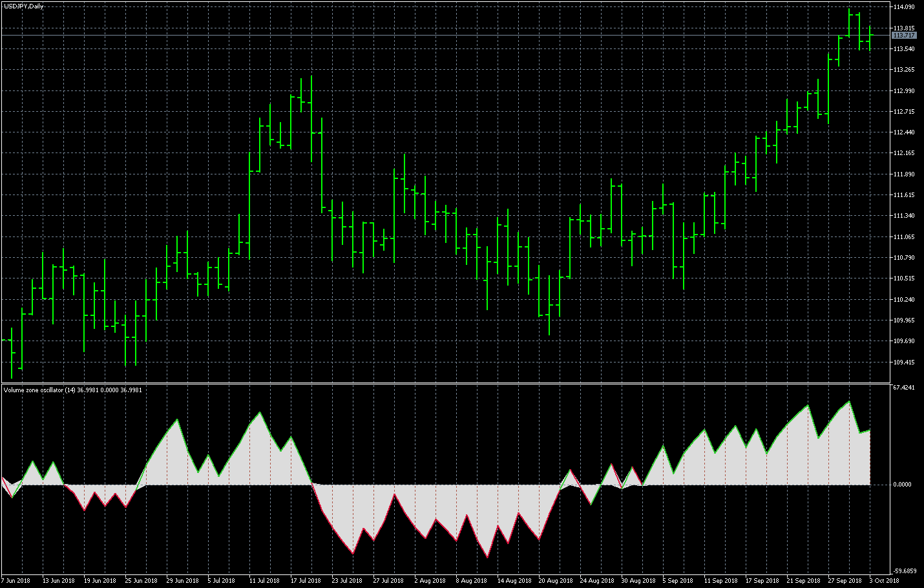Click the 109.690 price scale label

904,341
